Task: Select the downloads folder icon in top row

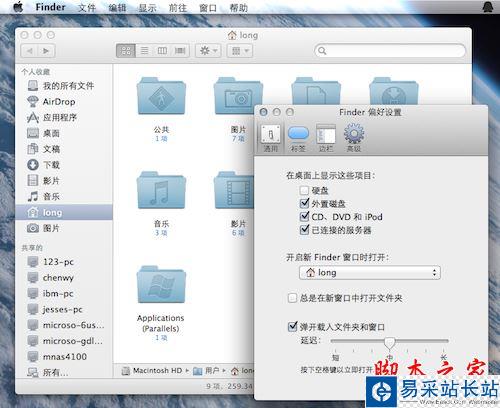Action: tap(394, 92)
